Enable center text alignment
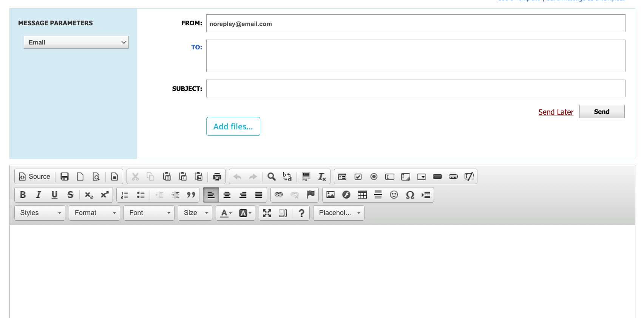 point(227,195)
